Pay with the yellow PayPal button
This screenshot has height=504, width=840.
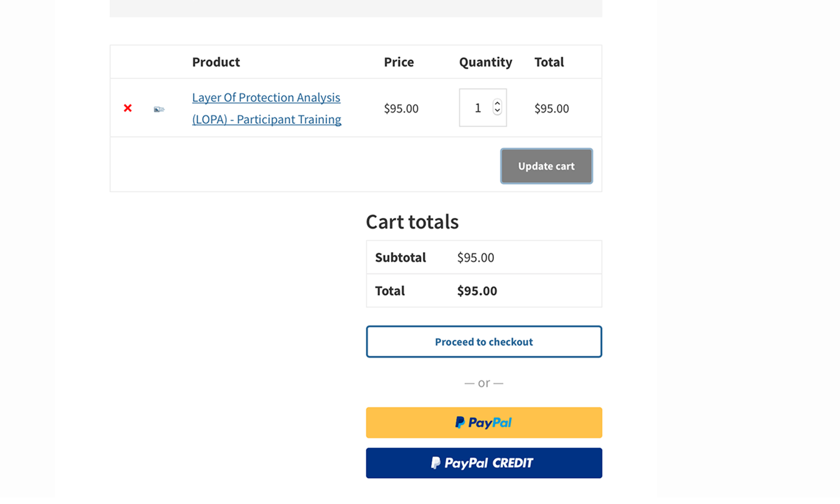coord(484,423)
